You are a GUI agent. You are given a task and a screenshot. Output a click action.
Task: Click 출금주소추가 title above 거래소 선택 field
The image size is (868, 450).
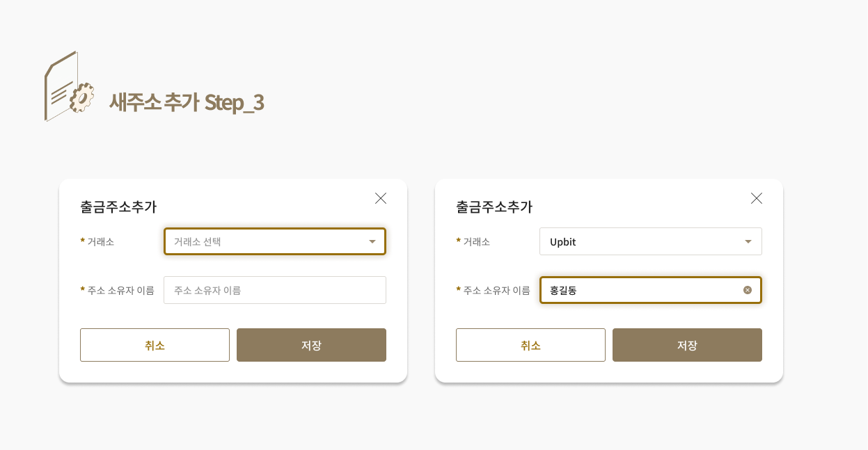pos(118,207)
